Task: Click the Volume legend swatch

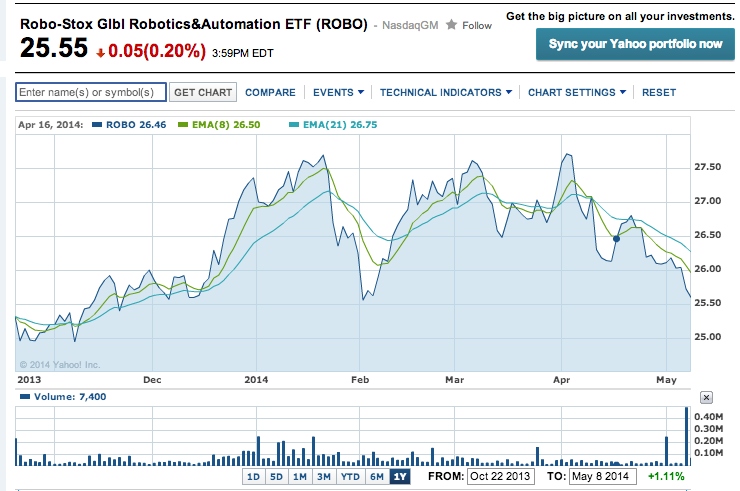Action: (25, 397)
